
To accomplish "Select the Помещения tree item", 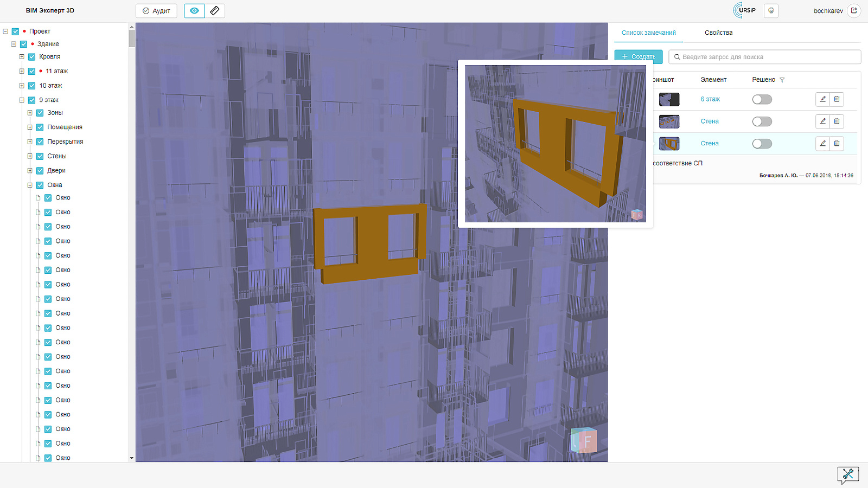I will tap(65, 127).
